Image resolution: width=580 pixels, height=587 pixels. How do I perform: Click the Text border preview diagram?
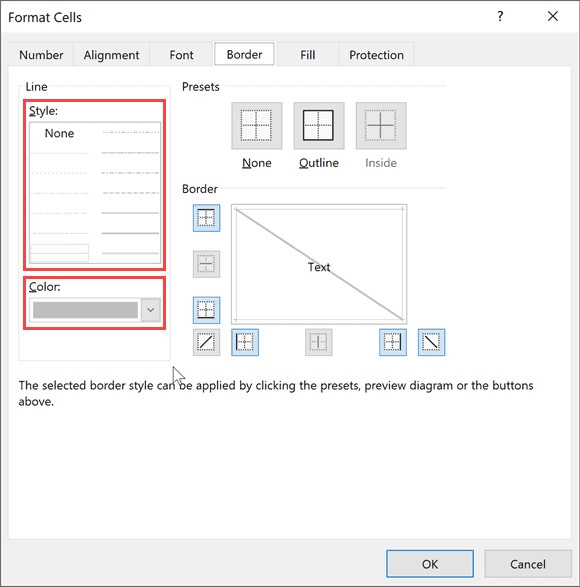pyautogui.click(x=319, y=264)
